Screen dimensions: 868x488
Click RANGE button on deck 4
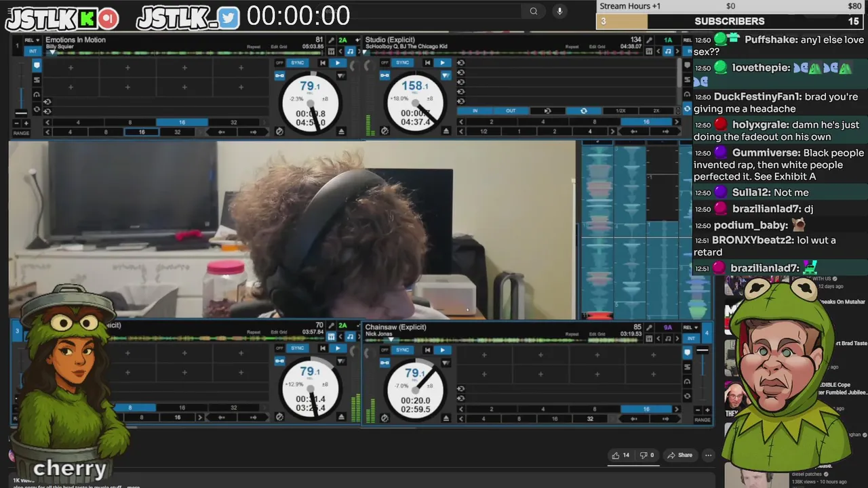(702, 421)
